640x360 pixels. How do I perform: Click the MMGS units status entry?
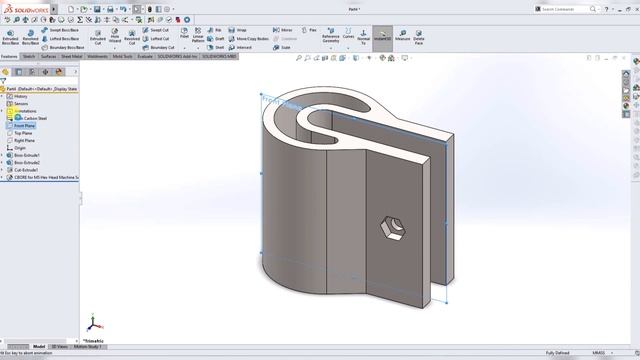coord(599,353)
